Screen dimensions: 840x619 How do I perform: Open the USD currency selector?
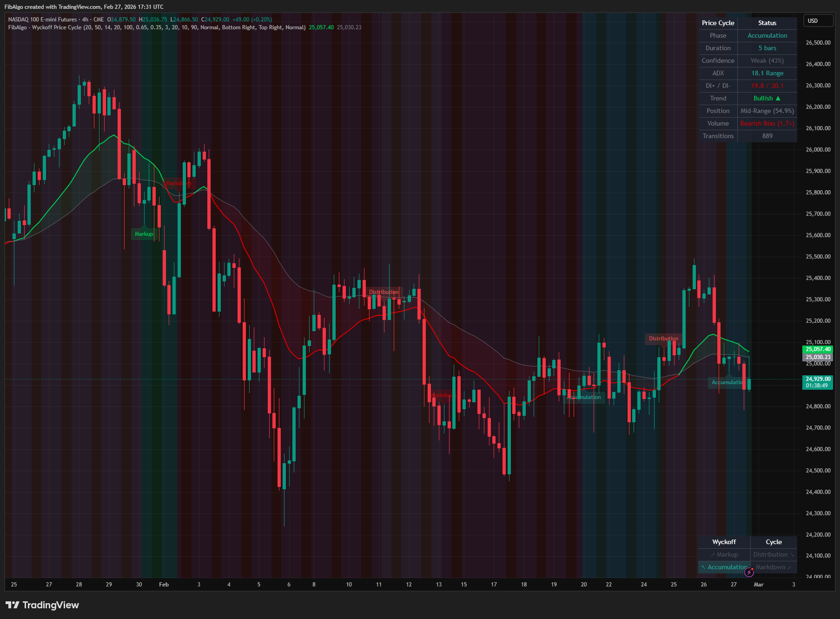point(818,20)
